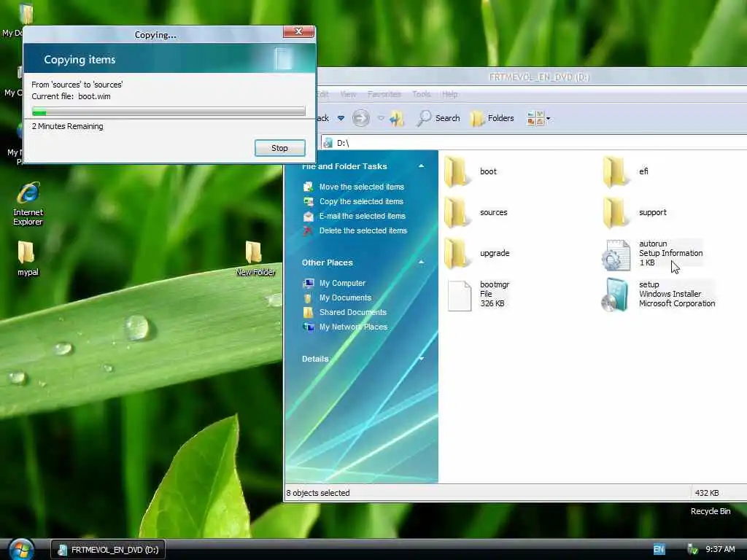Click the '2 Minutes Remaining' text

click(67, 126)
